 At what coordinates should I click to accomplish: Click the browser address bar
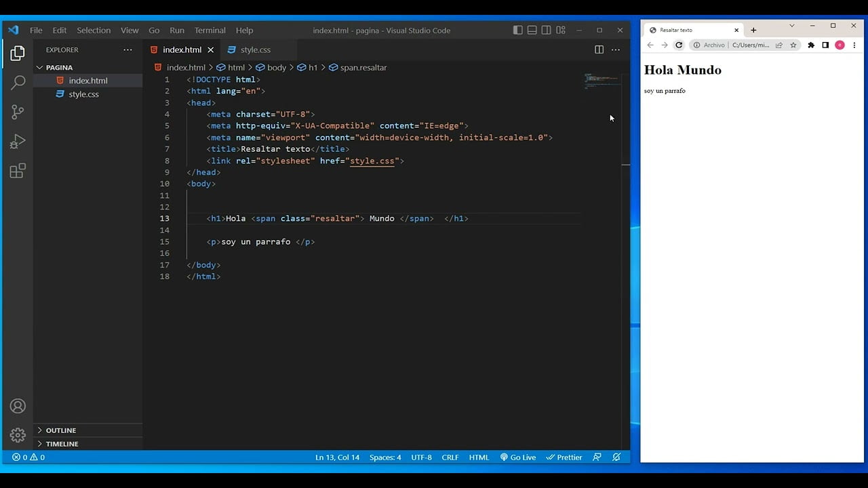click(x=750, y=45)
